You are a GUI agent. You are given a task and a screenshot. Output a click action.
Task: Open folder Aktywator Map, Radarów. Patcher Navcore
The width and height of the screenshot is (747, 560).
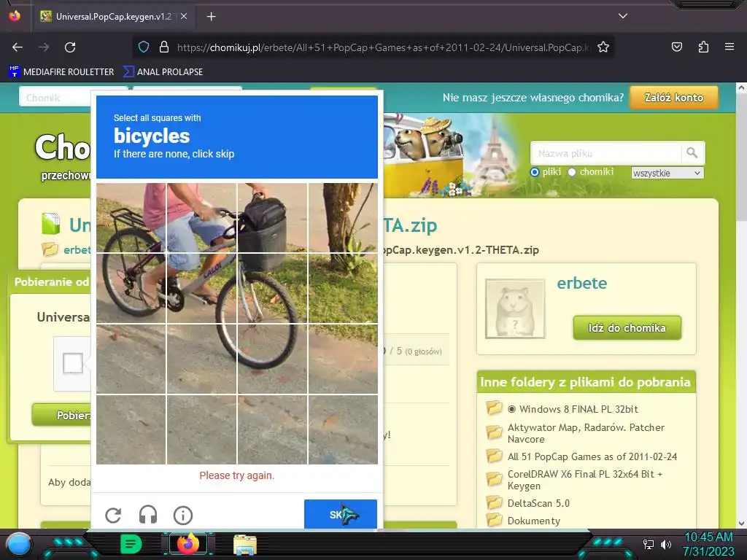tap(586, 433)
